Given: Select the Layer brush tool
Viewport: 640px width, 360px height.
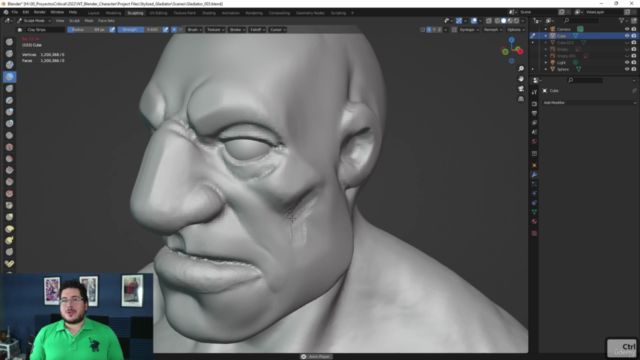Looking at the screenshot, I should pyautogui.click(x=9, y=100).
